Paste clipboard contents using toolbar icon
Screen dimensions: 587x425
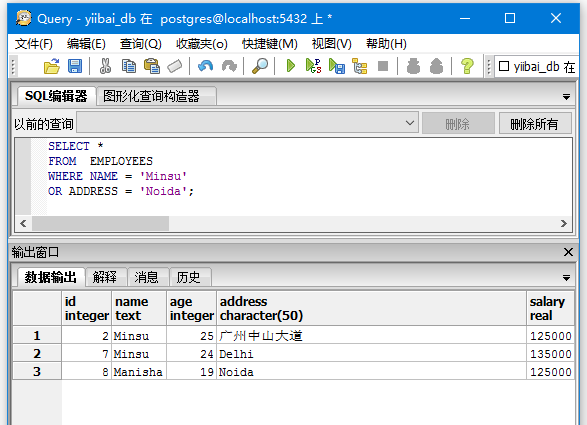tap(152, 67)
